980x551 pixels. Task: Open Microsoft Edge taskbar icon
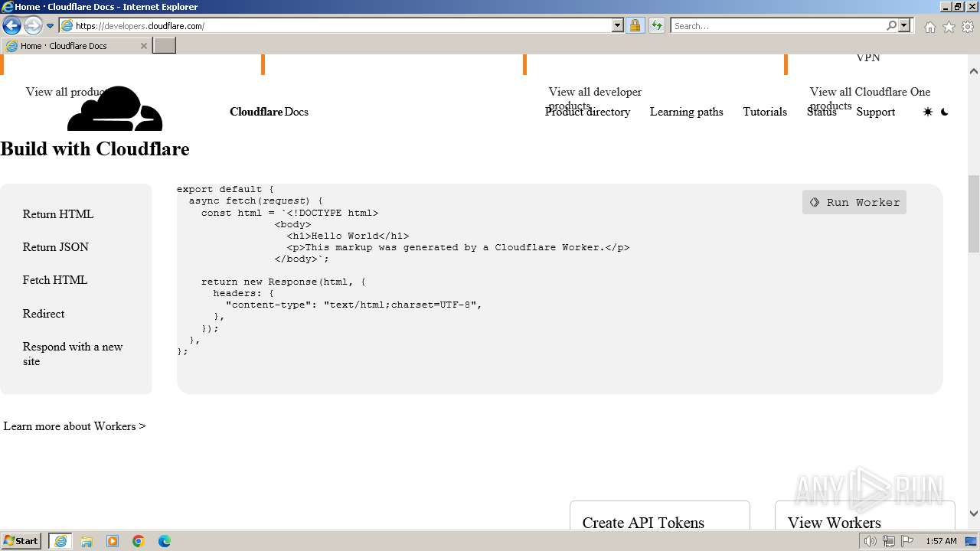(x=165, y=541)
